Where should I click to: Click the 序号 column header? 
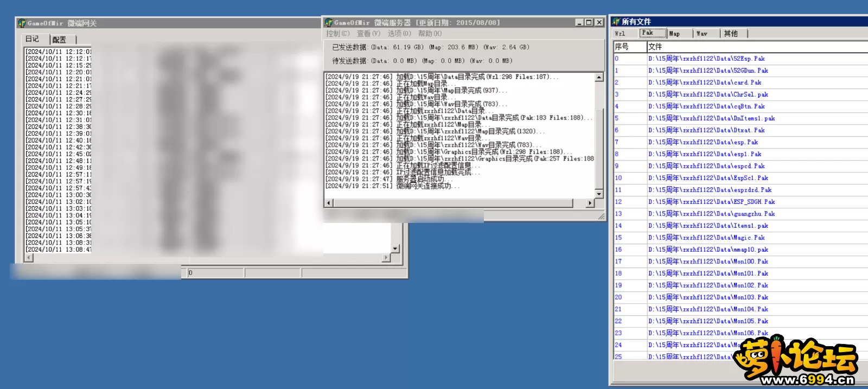630,47
